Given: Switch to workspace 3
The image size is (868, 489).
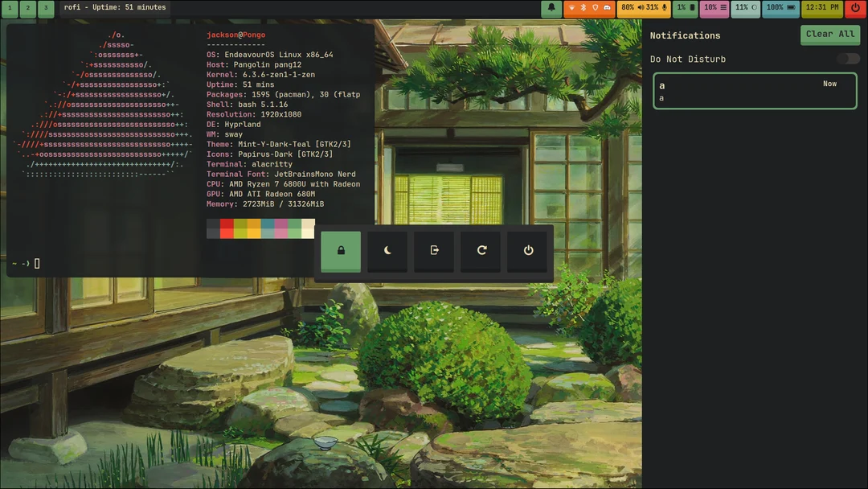Looking at the screenshot, I should [x=47, y=8].
